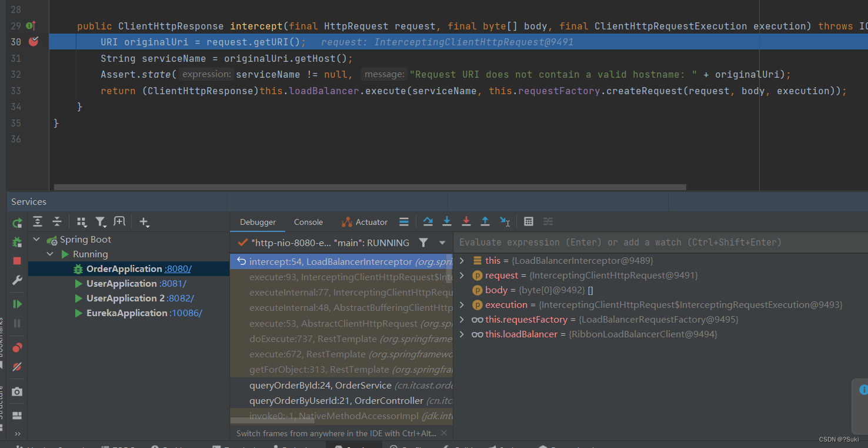868x448 pixels.
Task: Select frame executeInternal:77 in call stack
Action: (342, 292)
